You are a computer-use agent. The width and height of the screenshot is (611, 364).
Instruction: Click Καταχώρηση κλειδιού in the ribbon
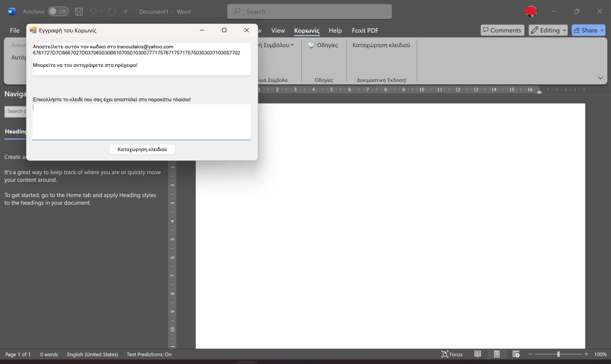pos(381,45)
